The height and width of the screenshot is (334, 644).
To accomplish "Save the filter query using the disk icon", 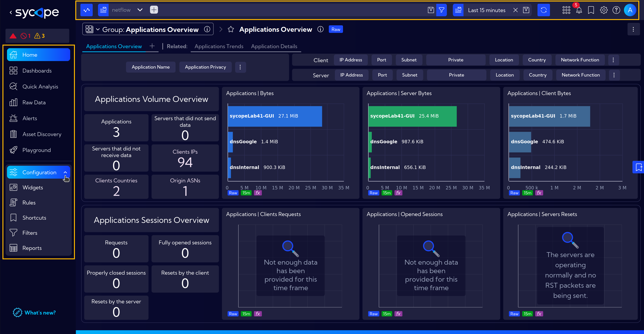I will pos(431,10).
